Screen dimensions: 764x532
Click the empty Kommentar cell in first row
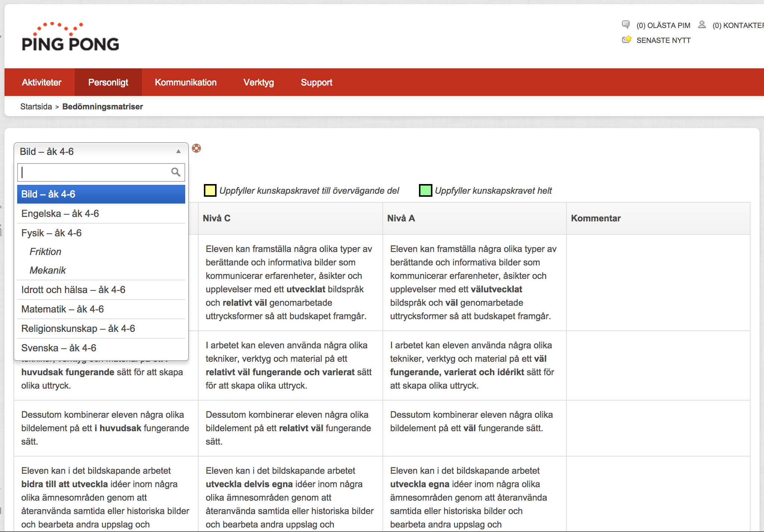658,283
